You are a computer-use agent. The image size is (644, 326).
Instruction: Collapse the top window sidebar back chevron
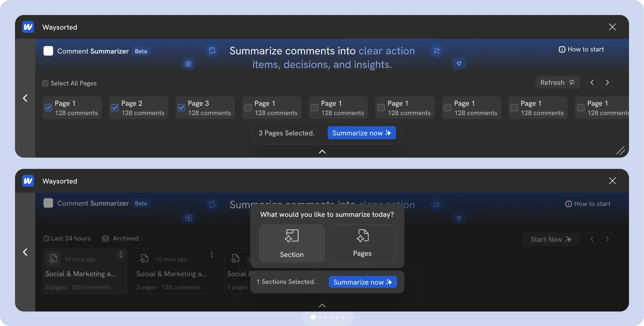tap(25, 98)
